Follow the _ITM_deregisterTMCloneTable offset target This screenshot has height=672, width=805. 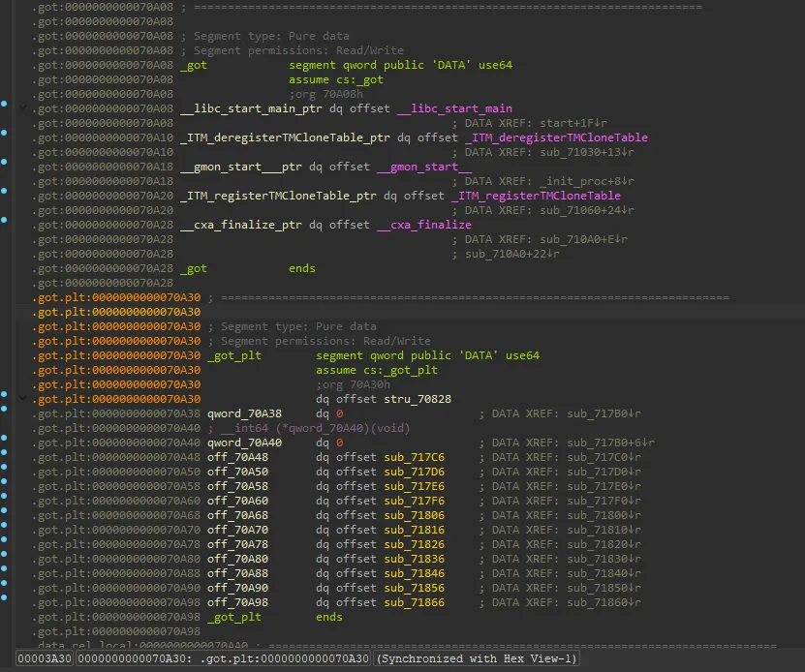click(556, 137)
